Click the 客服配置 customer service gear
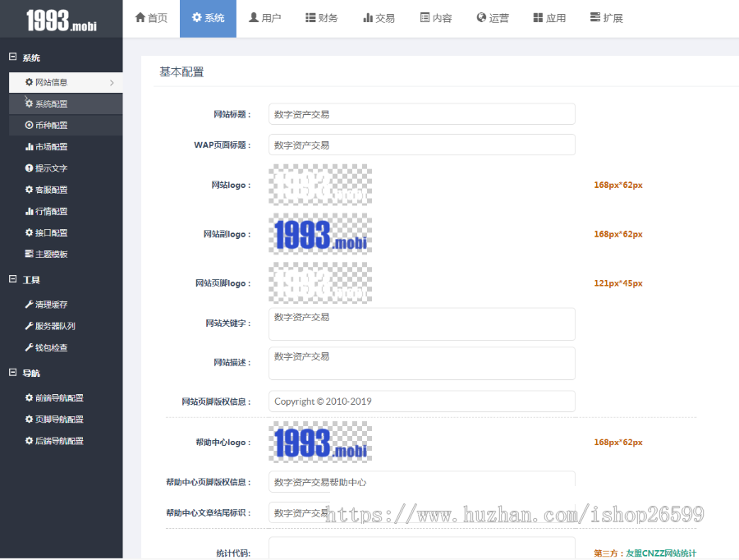The width and height of the screenshot is (739, 560). click(30, 190)
